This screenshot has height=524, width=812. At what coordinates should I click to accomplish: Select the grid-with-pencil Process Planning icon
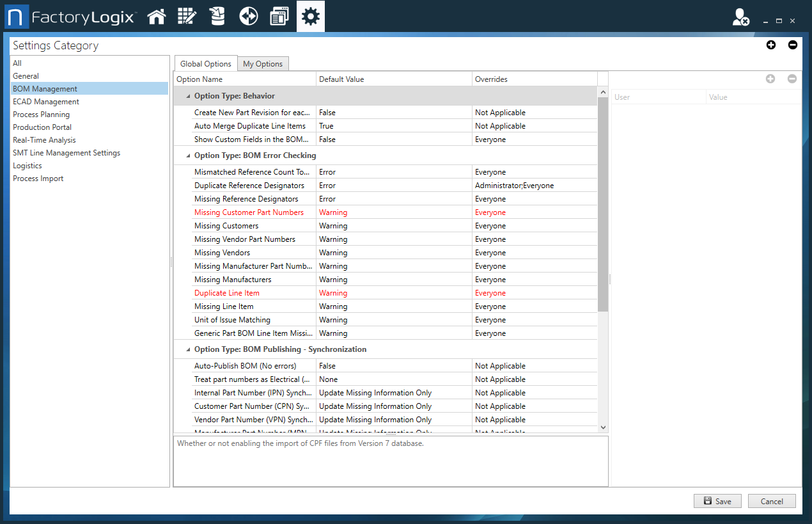pyautogui.click(x=187, y=16)
